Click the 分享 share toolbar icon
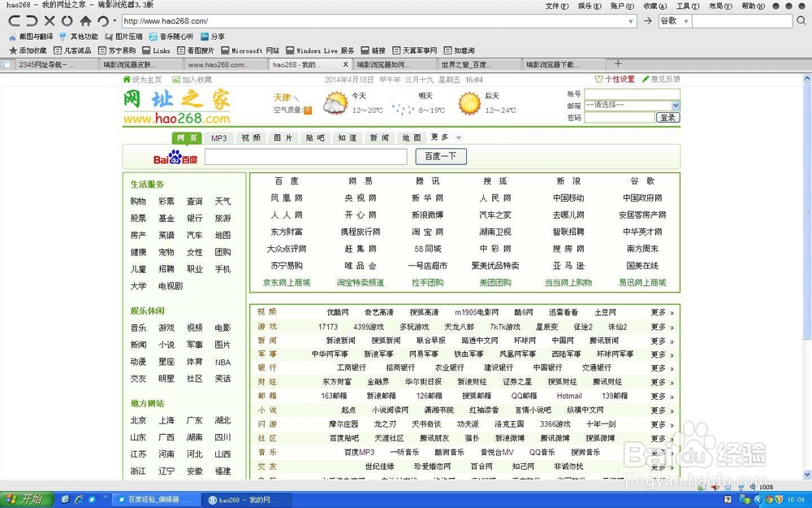 click(212, 37)
